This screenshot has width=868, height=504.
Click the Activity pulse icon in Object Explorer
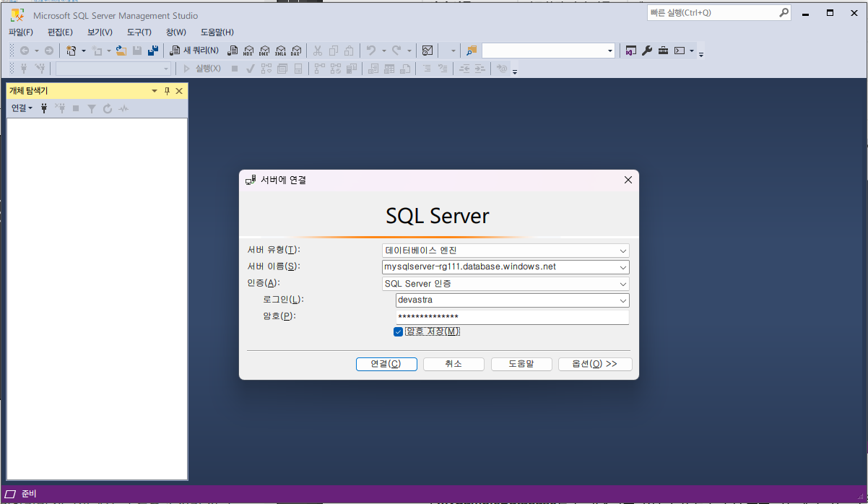(123, 108)
